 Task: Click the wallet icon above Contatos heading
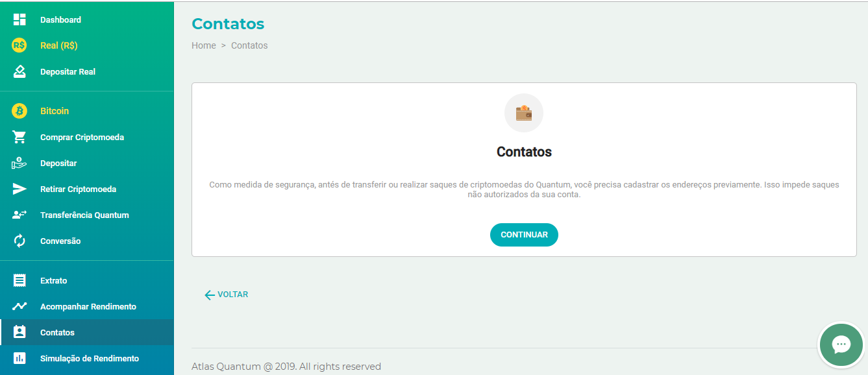tap(524, 113)
